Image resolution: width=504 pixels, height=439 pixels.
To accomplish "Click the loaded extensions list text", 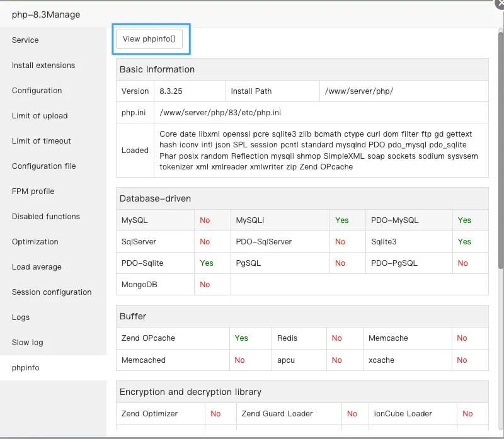I will [318, 151].
